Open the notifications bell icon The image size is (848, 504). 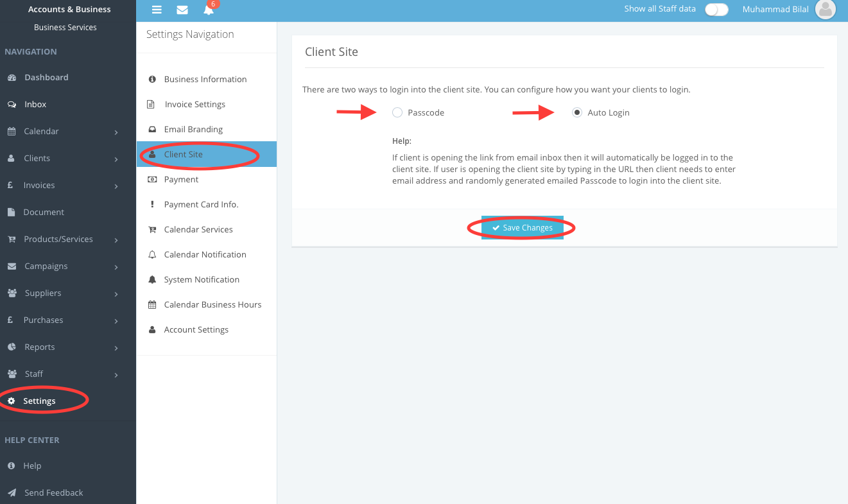point(208,10)
